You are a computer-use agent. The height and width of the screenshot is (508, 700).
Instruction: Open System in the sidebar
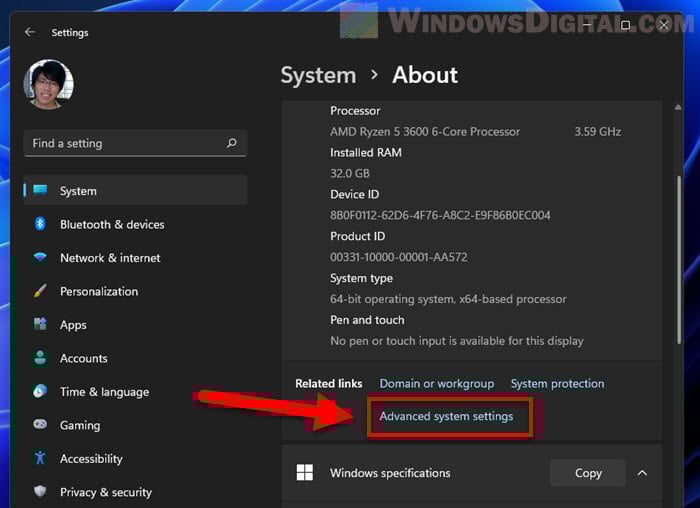pyautogui.click(x=135, y=191)
